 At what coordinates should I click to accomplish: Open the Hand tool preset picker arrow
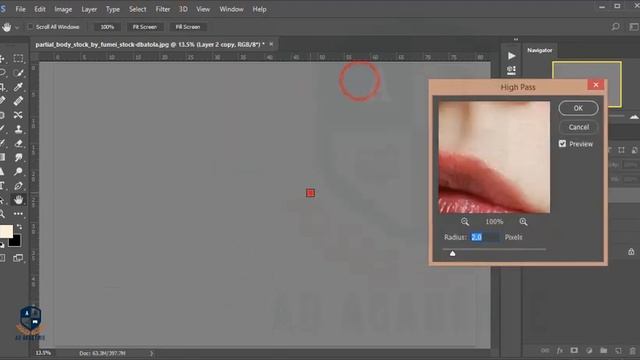coord(17,27)
